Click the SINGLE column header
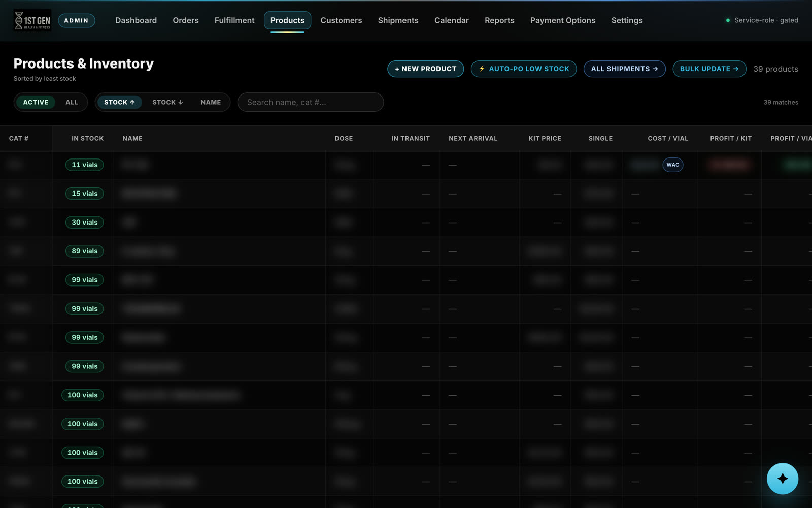812x508 pixels. point(600,138)
